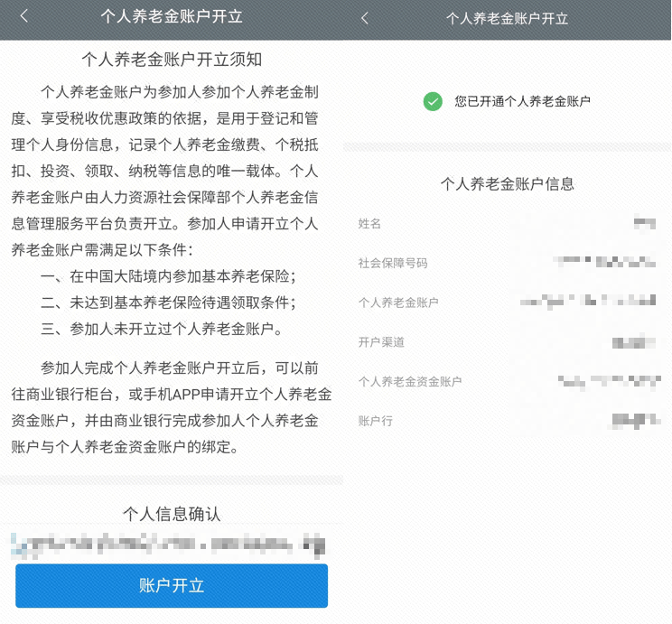Click the 开户渠道 row label

[x=381, y=342]
